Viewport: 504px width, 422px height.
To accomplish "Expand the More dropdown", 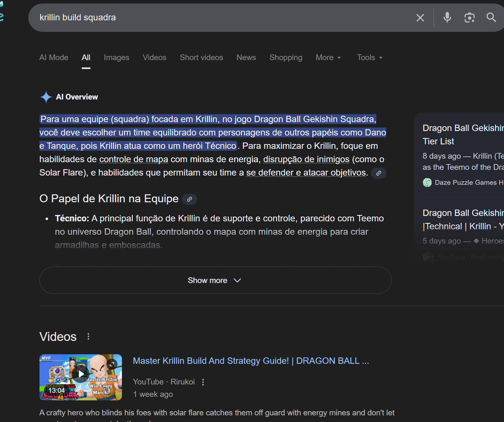I will pyautogui.click(x=328, y=58).
